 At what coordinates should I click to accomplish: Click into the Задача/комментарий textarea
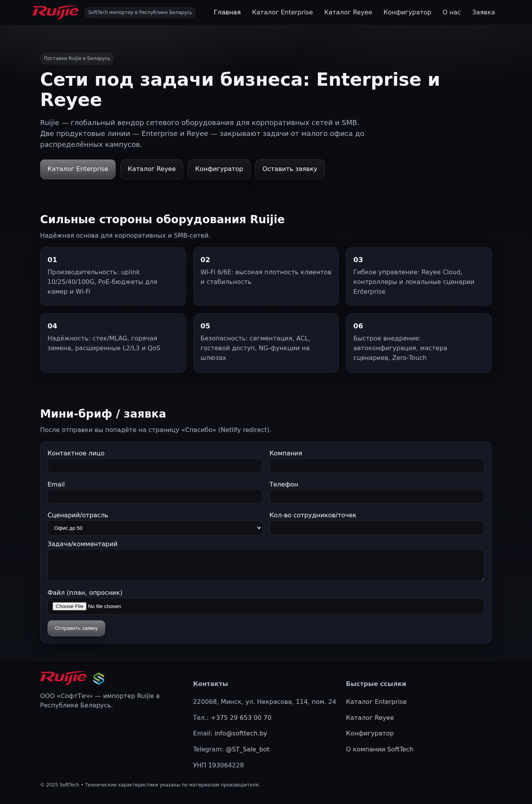pos(266,565)
